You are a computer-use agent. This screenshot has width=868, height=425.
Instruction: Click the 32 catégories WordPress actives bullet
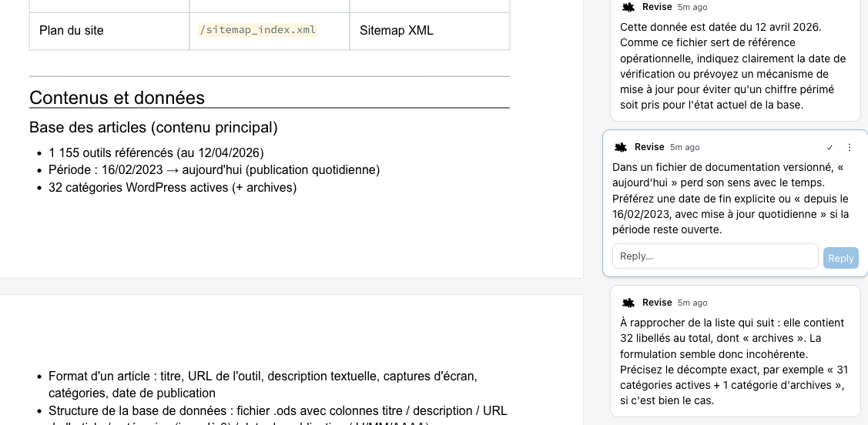173,188
